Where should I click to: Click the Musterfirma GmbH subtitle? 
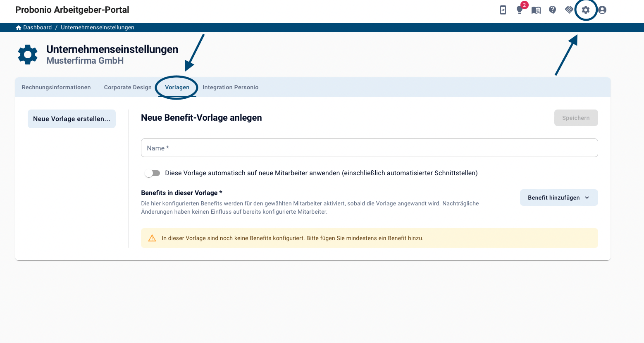[x=85, y=61]
